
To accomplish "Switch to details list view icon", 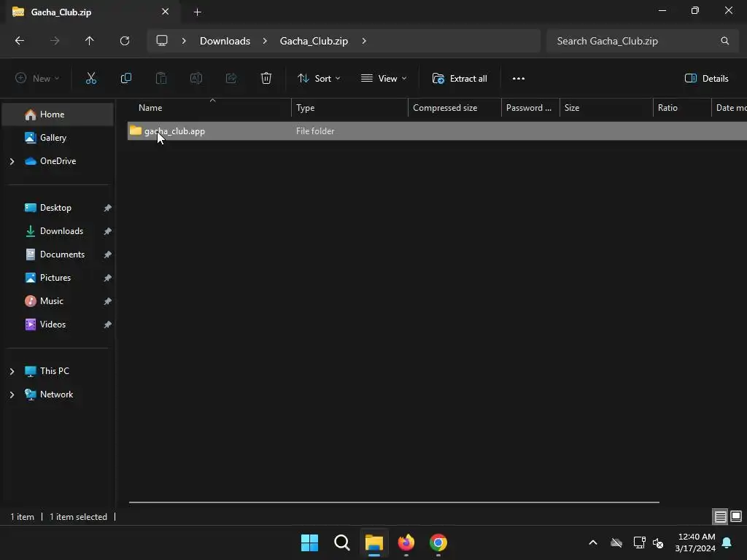I will [x=720, y=517].
